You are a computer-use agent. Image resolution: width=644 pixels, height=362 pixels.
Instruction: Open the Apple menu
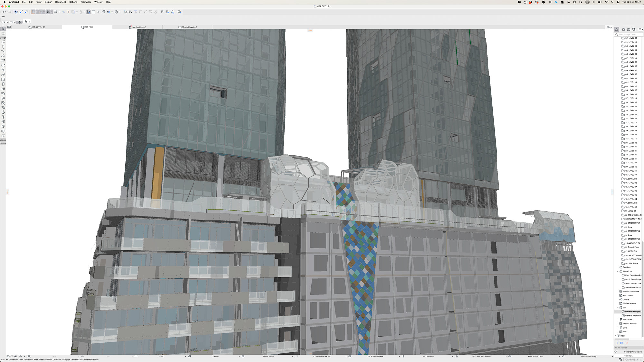click(x=4, y=2)
